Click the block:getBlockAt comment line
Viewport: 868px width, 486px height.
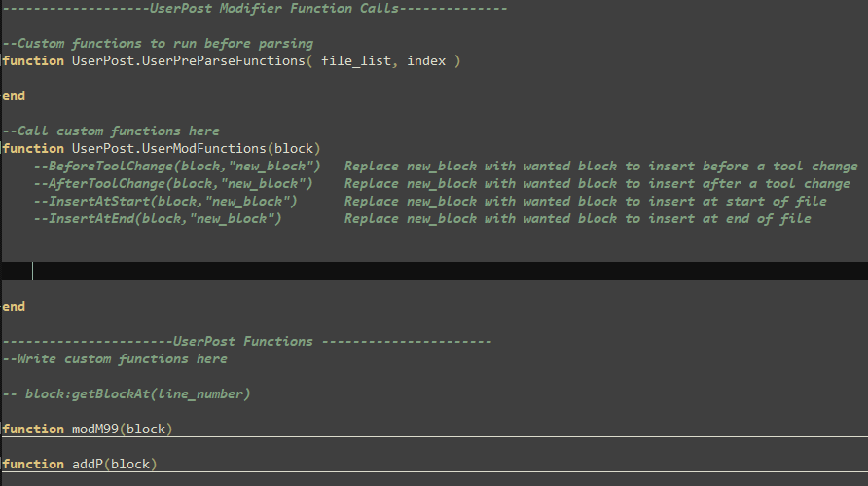127,394
